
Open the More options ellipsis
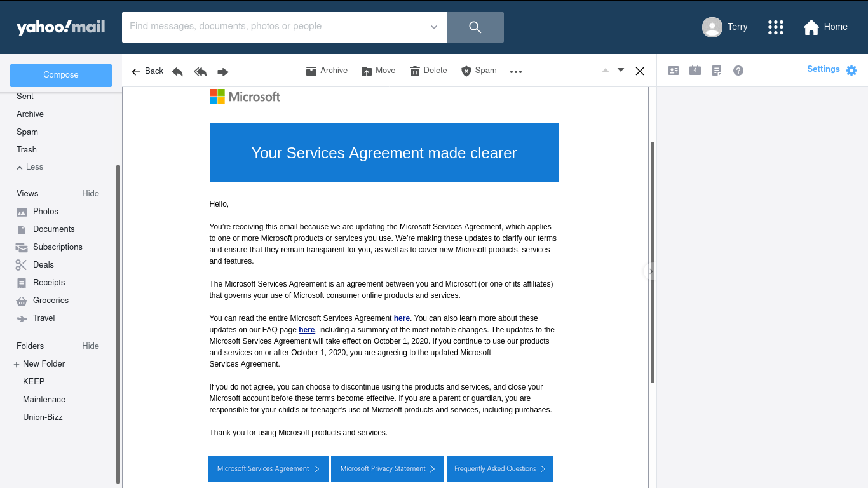point(516,72)
